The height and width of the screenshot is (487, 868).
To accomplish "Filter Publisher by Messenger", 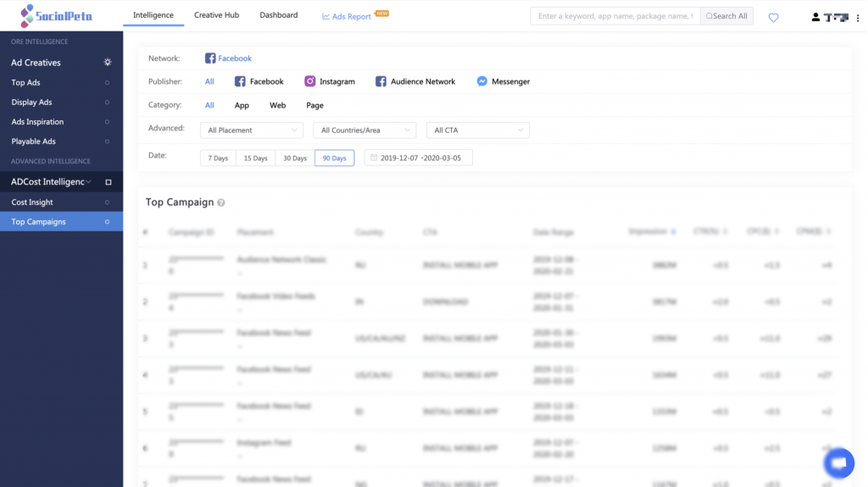I will 504,81.
